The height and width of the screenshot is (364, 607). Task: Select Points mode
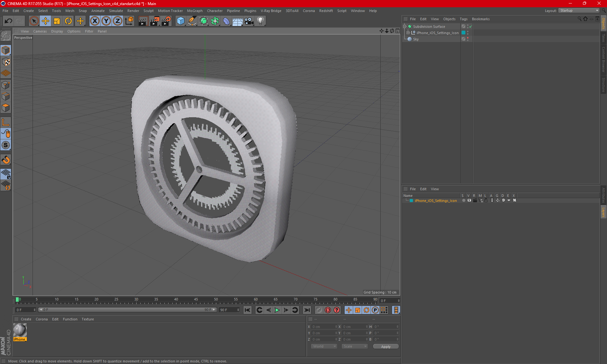coord(6,85)
